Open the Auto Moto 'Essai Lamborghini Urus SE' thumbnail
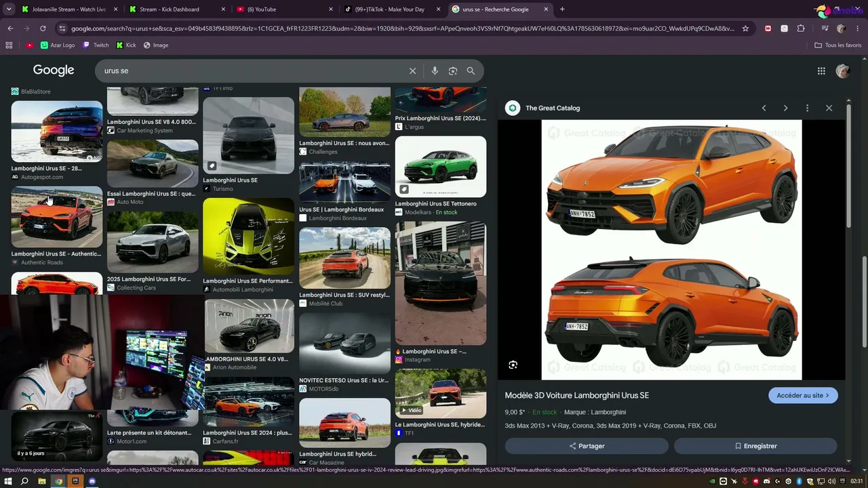The height and width of the screenshot is (488, 868). pyautogui.click(x=153, y=163)
